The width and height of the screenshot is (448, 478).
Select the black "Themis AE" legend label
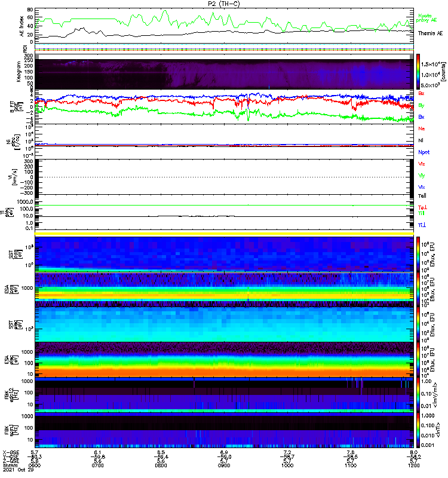(x=430, y=33)
